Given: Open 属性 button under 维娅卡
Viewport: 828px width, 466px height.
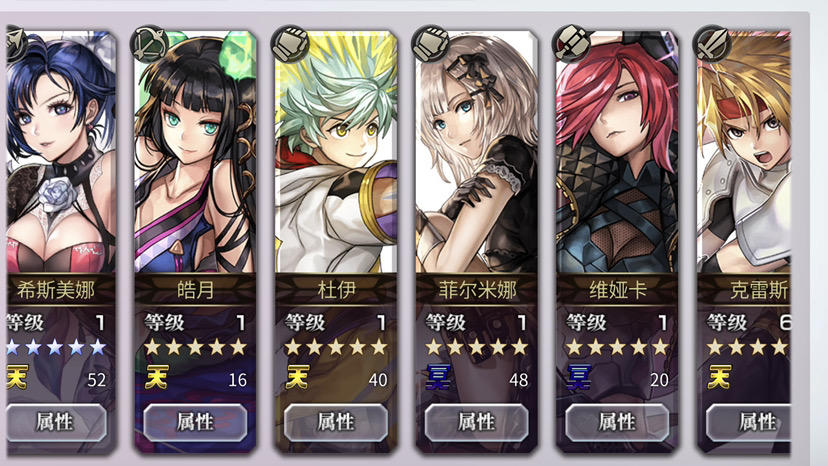Looking at the screenshot, I should coord(617,422).
